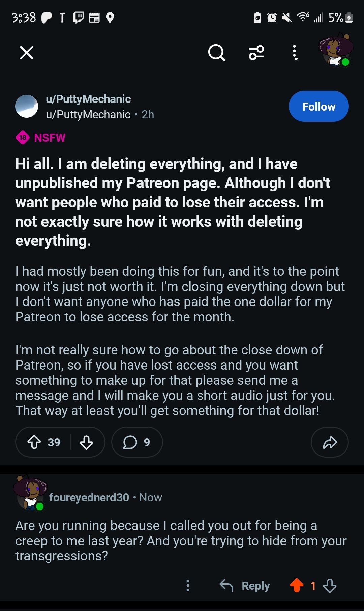364x611 pixels.
Task: Downvote foureyednerd30's comment
Action: [x=330, y=586]
